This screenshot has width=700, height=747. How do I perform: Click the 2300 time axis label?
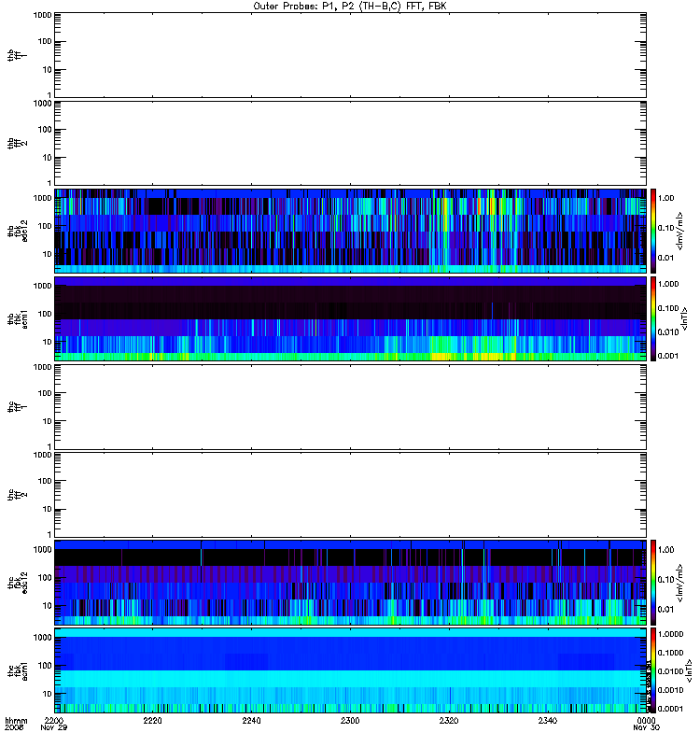click(350, 720)
